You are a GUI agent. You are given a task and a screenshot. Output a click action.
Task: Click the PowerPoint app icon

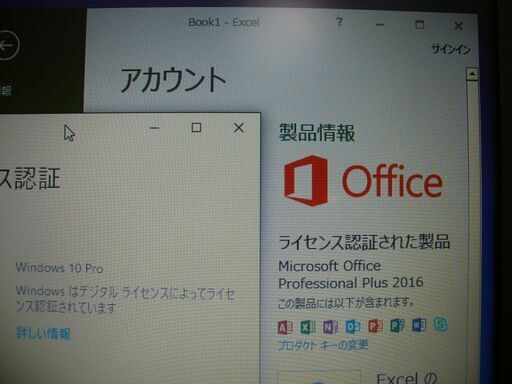375,326
